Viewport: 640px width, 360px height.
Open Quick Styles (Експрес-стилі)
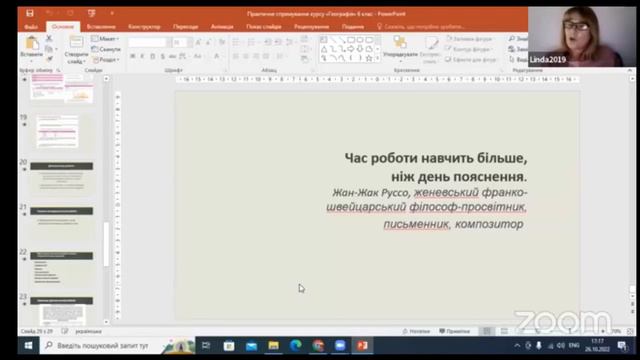(430, 50)
